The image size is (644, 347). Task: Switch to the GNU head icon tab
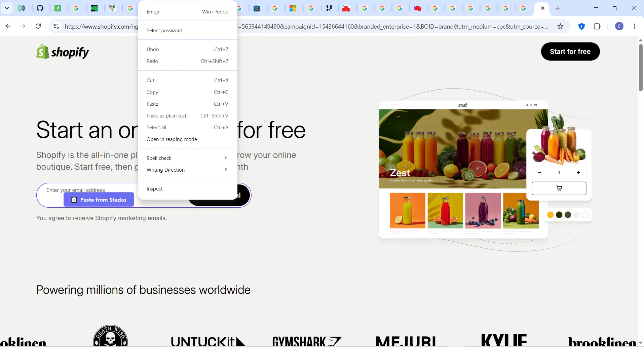[x=113, y=8]
